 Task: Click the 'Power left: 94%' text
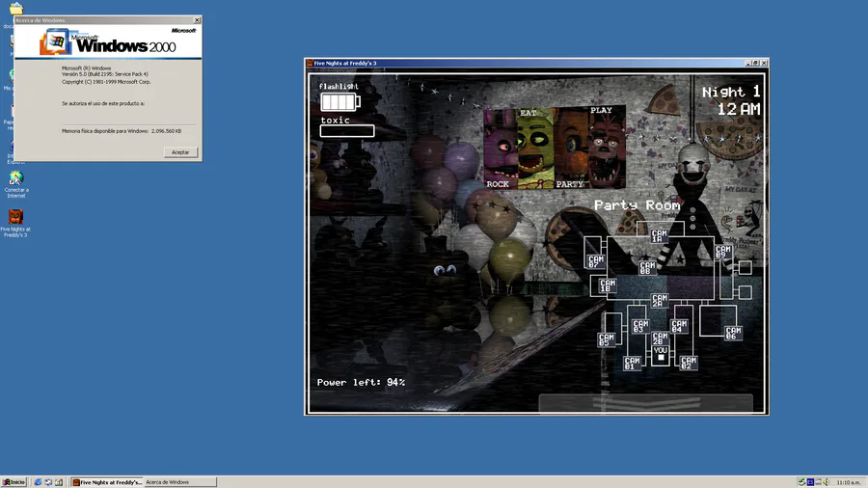pos(361,382)
